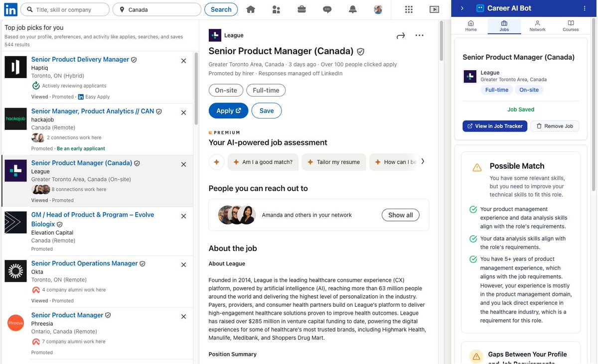
Task: Click the Search button
Action: click(x=221, y=9)
